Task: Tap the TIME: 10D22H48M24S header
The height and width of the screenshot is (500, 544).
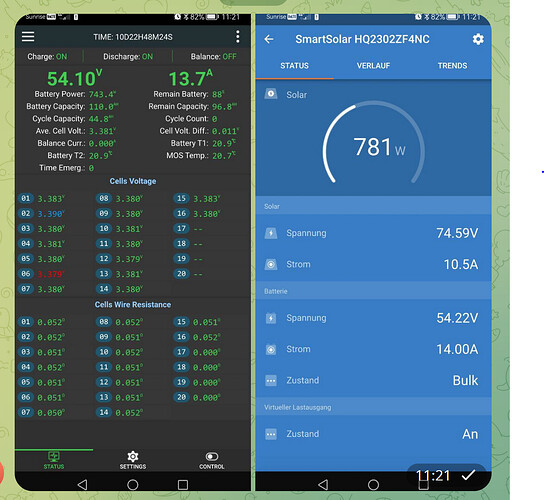Action: click(133, 37)
